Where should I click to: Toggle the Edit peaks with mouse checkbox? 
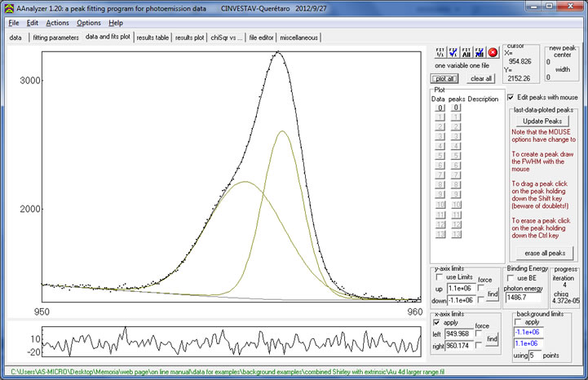click(x=511, y=97)
